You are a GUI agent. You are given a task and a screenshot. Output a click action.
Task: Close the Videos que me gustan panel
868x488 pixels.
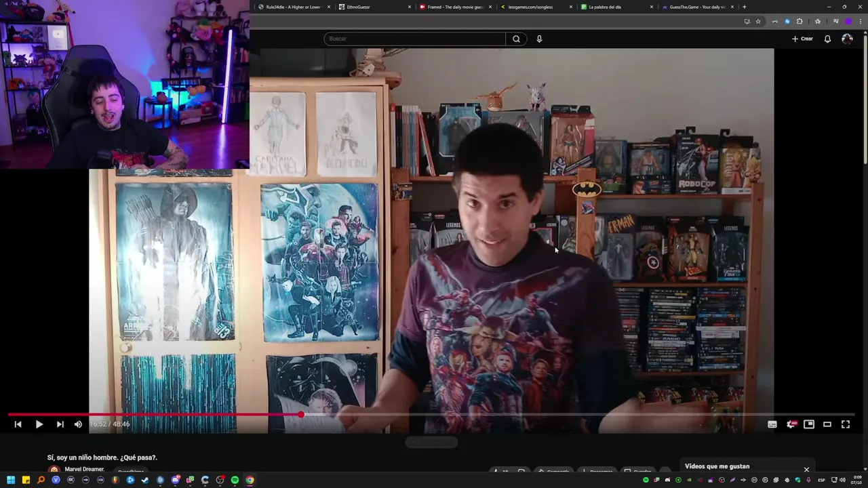(806, 469)
